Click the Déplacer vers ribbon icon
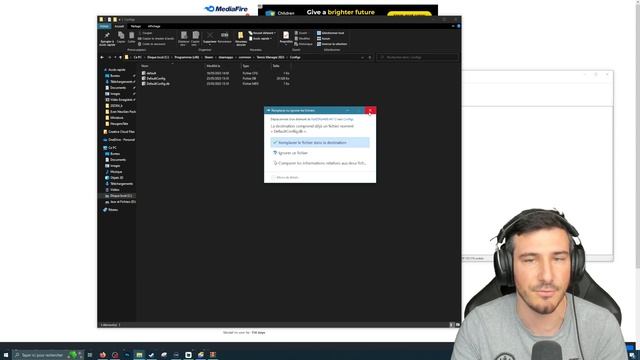640x360 pixels. 184,38
